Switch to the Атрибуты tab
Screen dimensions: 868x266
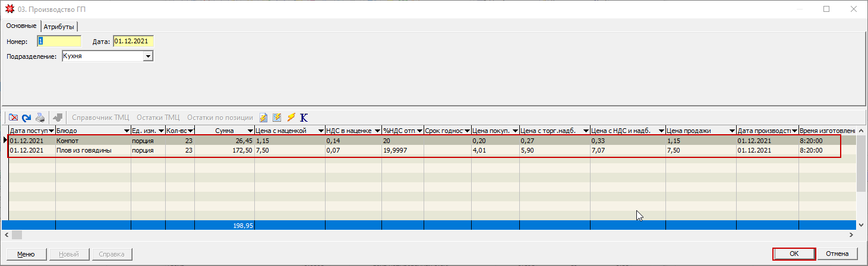click(60, 27)
